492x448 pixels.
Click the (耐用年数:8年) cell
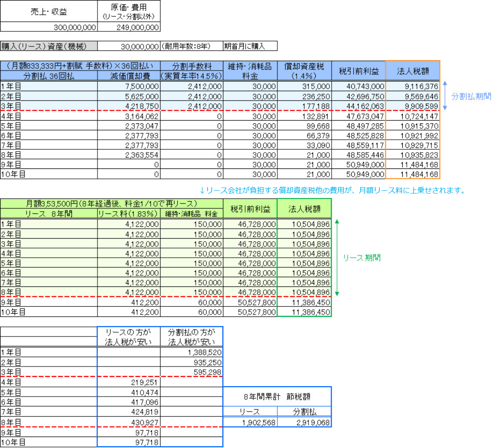(x=192, y=46)
